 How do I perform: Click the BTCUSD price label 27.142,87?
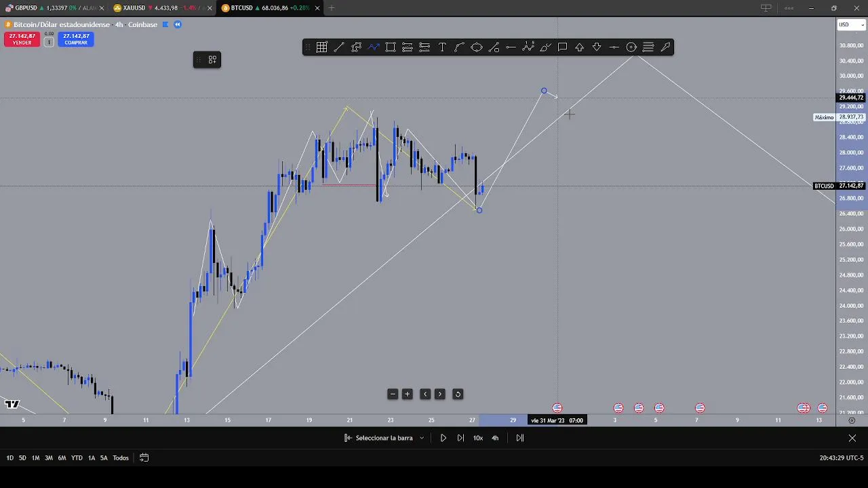tap(840, 186)
